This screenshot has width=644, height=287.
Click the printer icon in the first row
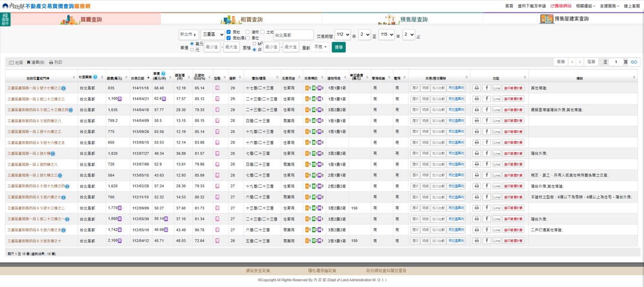point(476,88)
